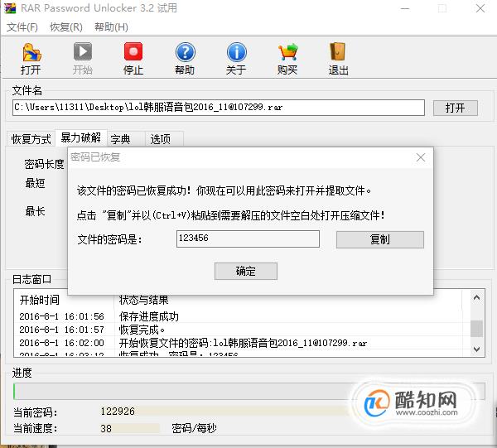Minimize the RAR Password Unlocker window

[x=405, y=8]
